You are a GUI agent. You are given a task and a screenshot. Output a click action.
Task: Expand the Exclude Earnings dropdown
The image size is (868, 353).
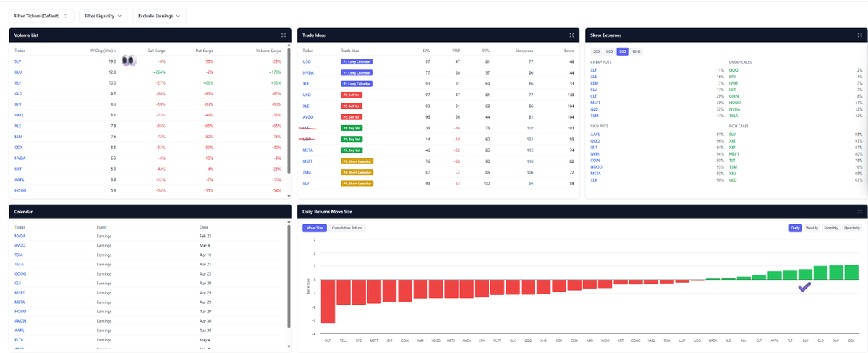tap(159, 15)
